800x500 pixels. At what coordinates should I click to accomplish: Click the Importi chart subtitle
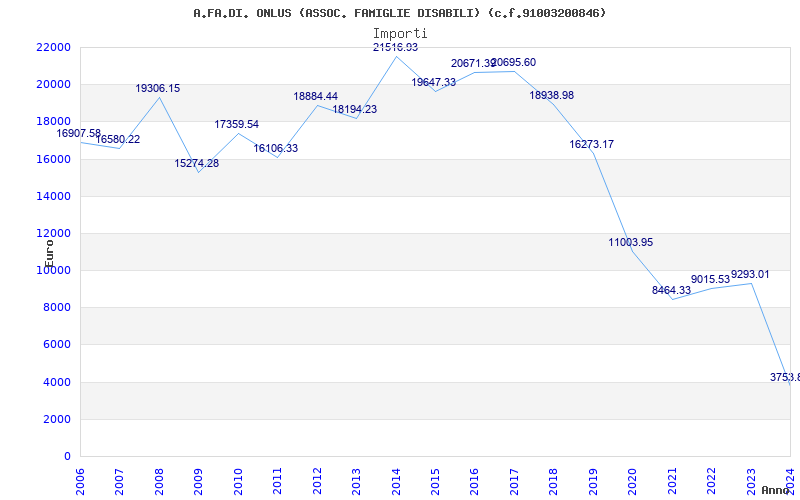pyautogui.click(x=400, y=34)
